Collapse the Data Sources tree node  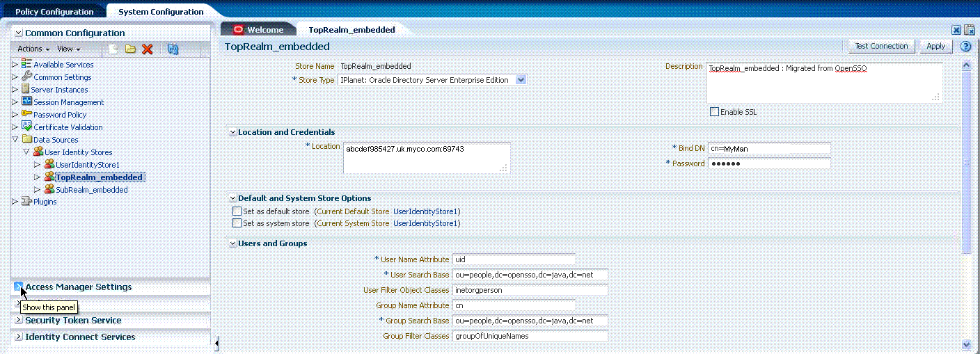point(15,139)
